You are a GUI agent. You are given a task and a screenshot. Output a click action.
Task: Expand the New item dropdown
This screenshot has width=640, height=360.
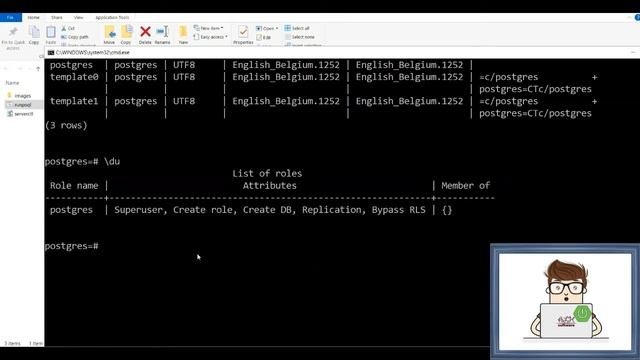pos(209,28)
